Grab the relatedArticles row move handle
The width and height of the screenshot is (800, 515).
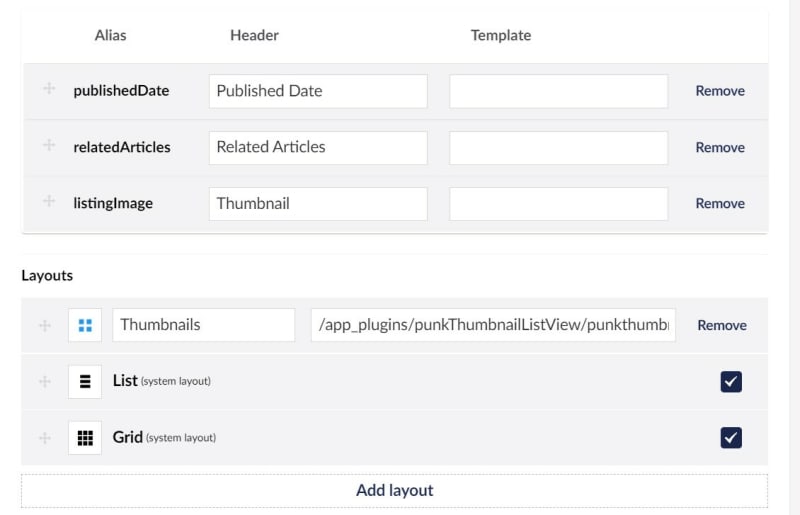pyautogui.click(x=49, y=145)
